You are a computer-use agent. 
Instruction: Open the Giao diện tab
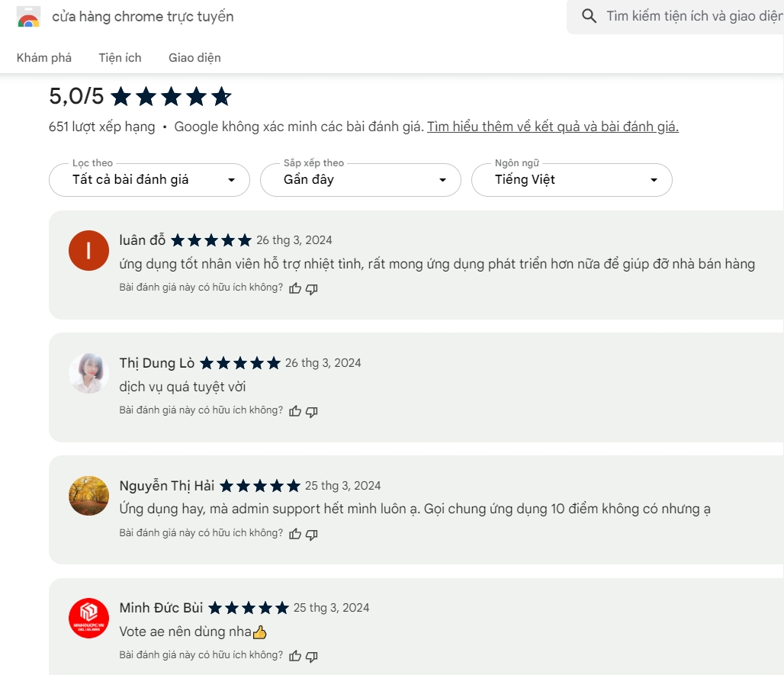tap(194, 58)
